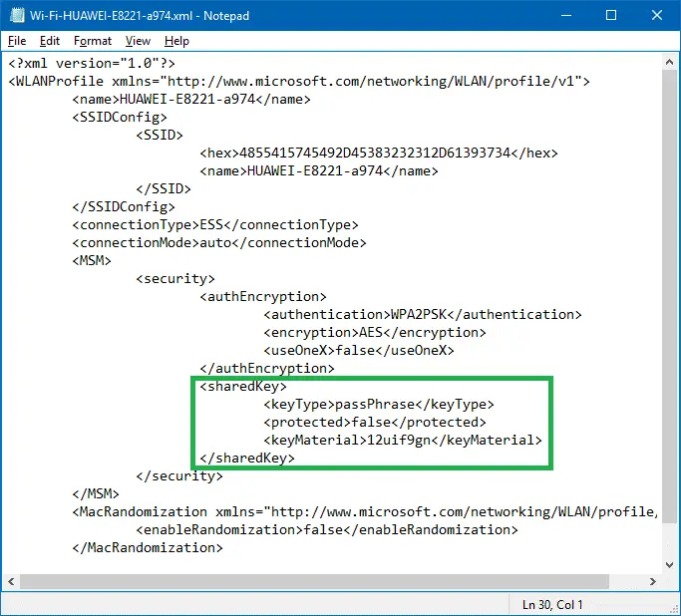Click the opening sharedKey tag
Image resolution: width=681 pixels, height=616 pixels.
242,387
